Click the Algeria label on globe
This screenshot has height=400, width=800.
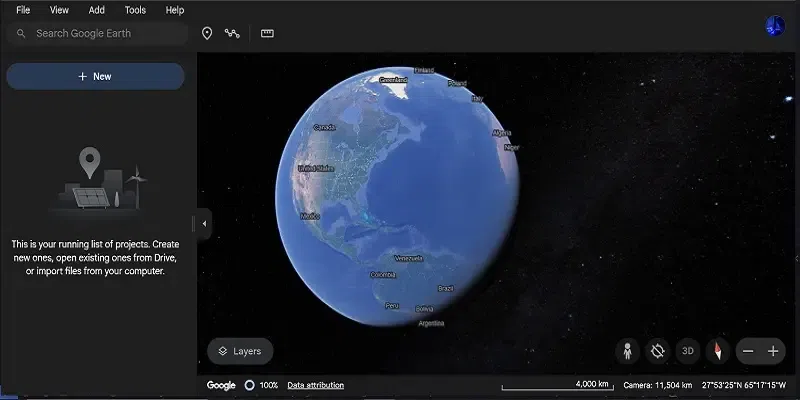coord(502,133)
